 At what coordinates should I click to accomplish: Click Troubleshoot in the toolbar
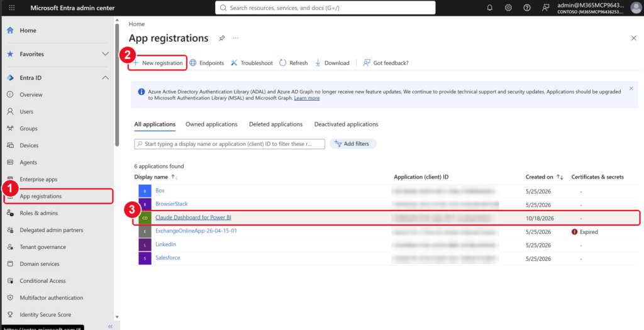[252, 63]
